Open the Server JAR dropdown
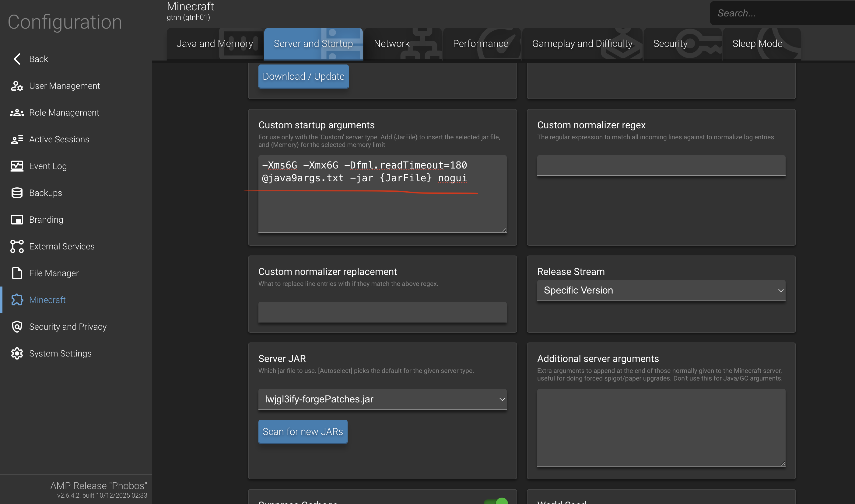Viewport: 855px width, 504px height. (x=382, y=399)
